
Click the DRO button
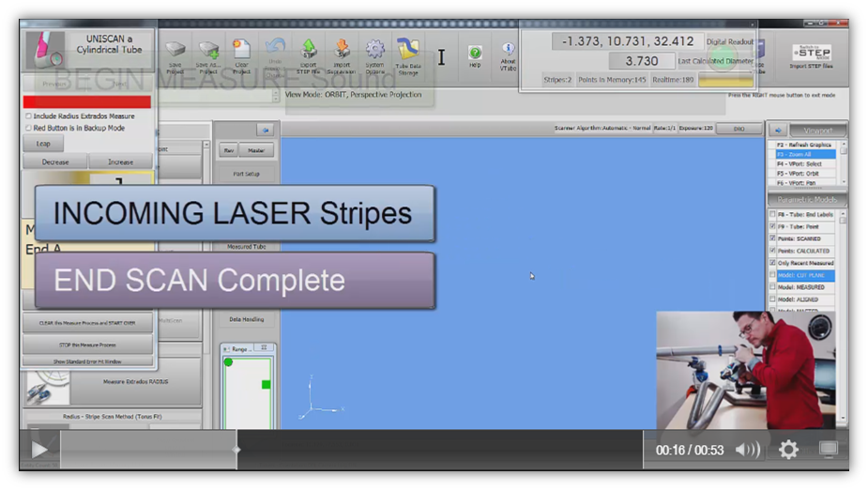[x=739, y=128]
